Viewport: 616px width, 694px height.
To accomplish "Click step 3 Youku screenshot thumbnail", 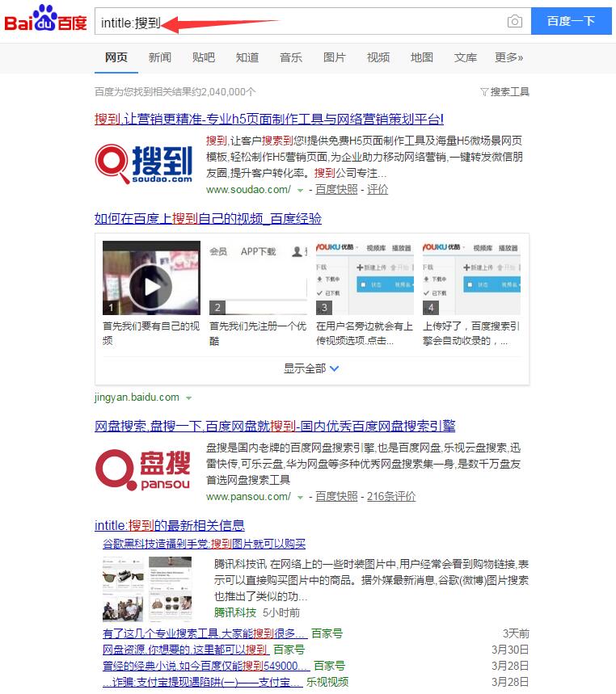I will tap(364, 278).
